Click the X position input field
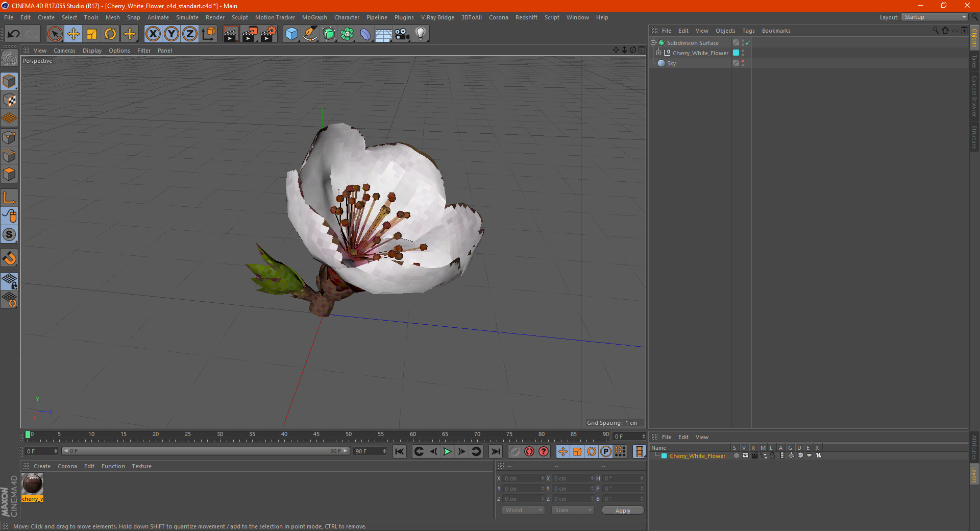This screenshot has height=531, width=980. [524, 478]
